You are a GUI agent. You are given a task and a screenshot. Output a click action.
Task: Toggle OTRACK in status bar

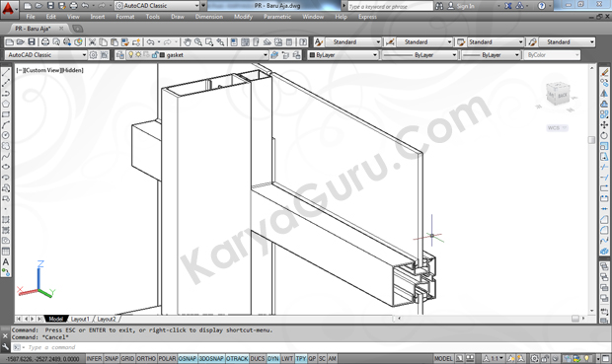tap(237, 358)
